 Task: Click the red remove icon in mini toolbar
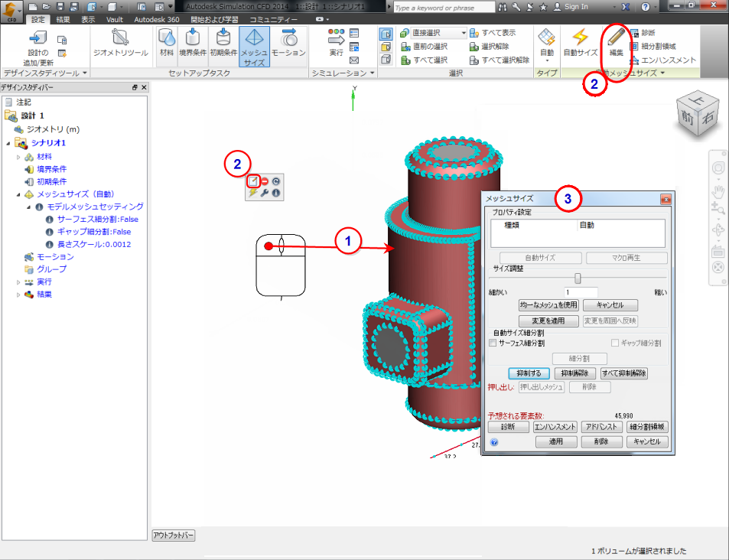pyautogui.click(x=265, y=181)
